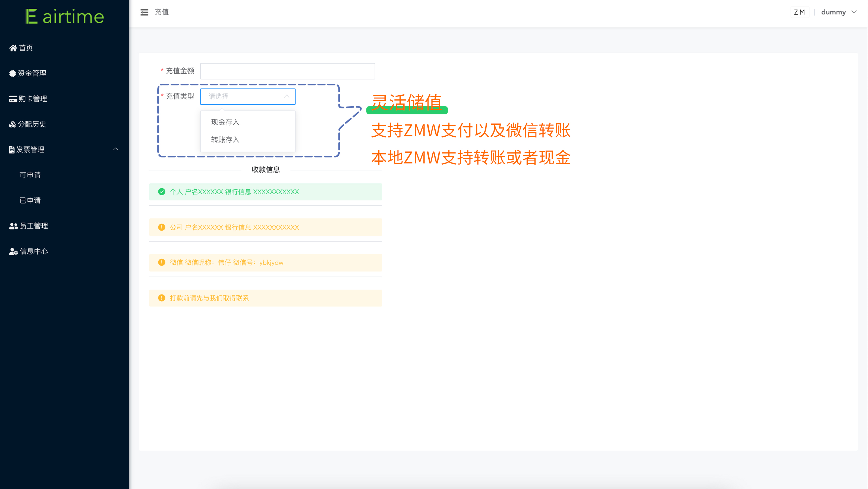
Task: Click the green check icon in 个人 alert
Action: pos(162,192)
